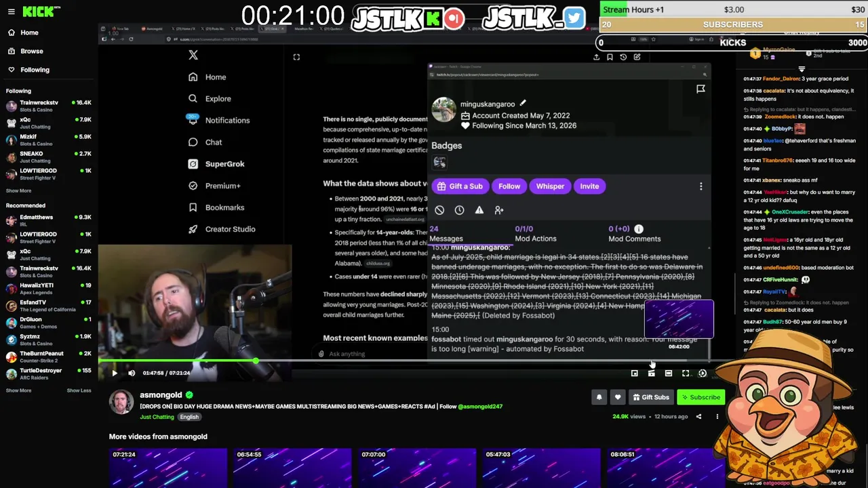This screenshot has height=488, width=868.
Task: Click Grok share upload icon
Action: 596,57
